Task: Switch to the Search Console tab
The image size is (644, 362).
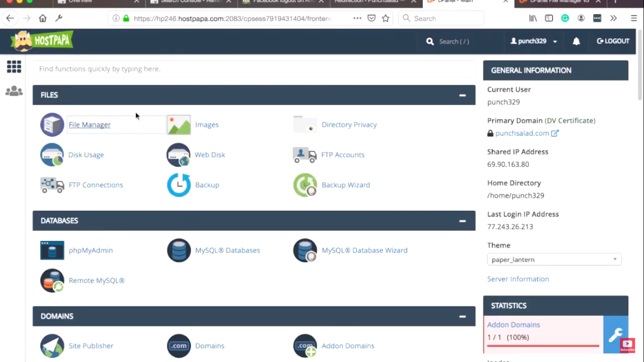Action: 190,2
